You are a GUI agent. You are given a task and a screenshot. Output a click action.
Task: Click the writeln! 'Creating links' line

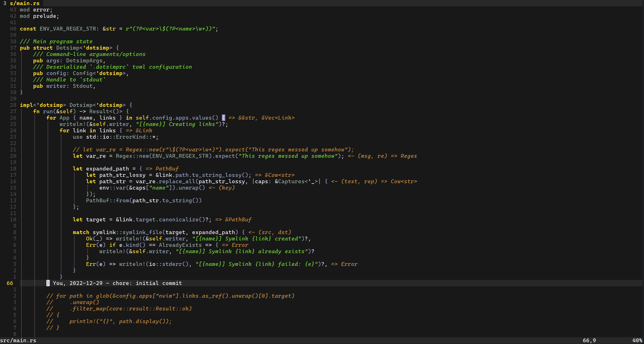coord(144,124)
